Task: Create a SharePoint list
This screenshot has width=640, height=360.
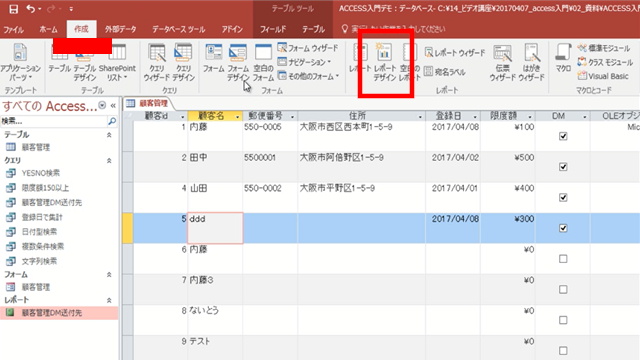Action: 117,62
